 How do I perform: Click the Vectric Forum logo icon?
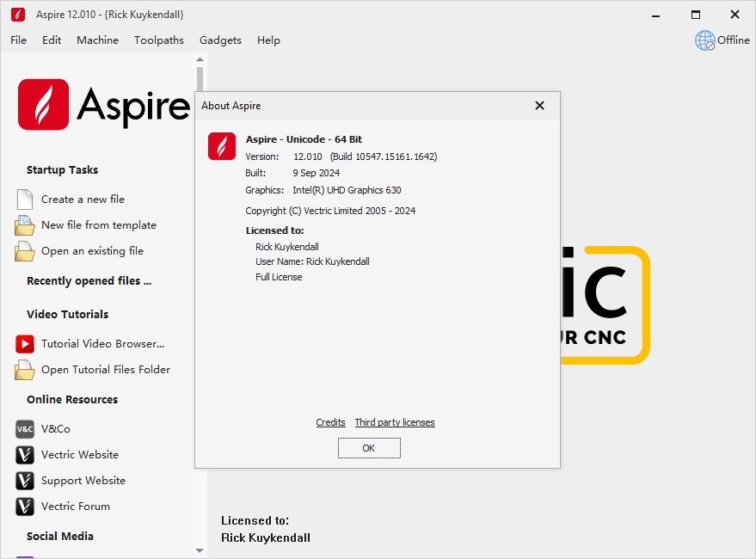[24, 507]
